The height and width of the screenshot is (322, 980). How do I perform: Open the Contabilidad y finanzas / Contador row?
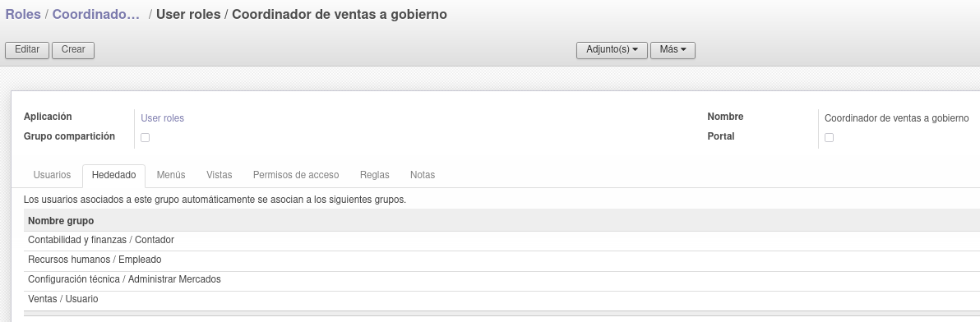pyautogui.click(x=502, y=240)
